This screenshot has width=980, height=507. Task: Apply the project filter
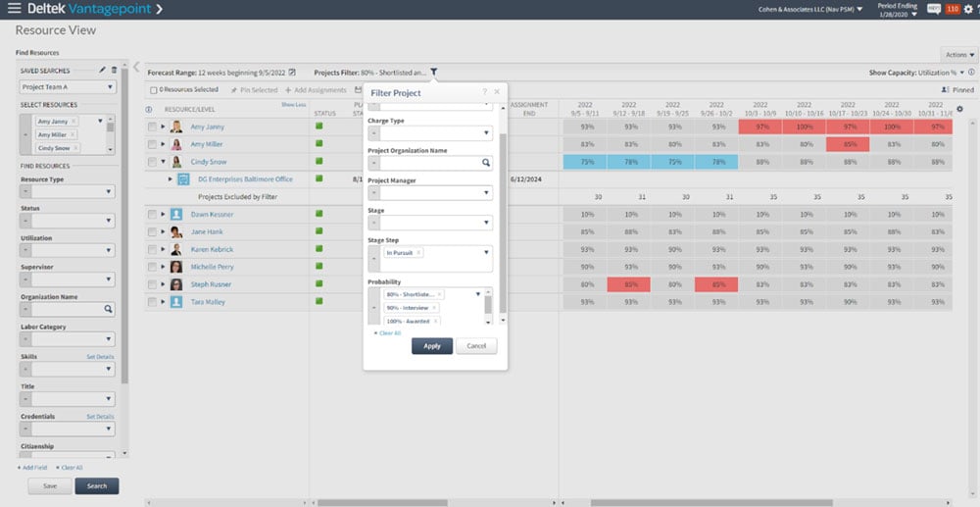[432, 346]
